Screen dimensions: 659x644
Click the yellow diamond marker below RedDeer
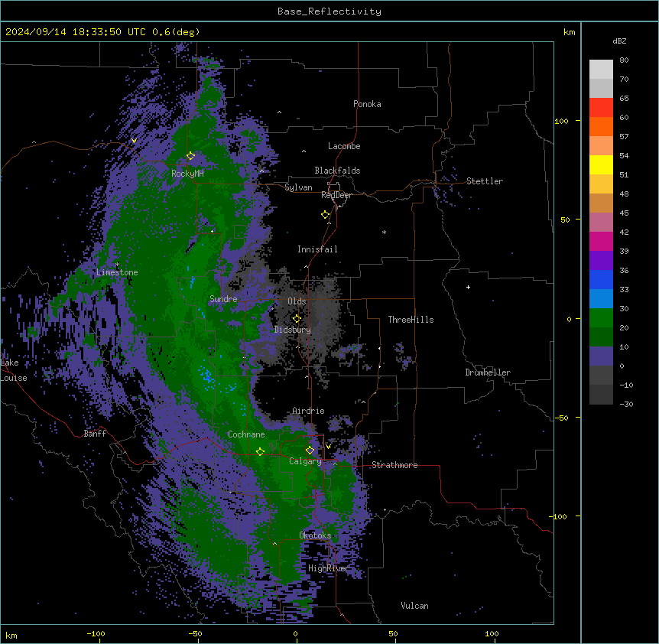(326, 215)
